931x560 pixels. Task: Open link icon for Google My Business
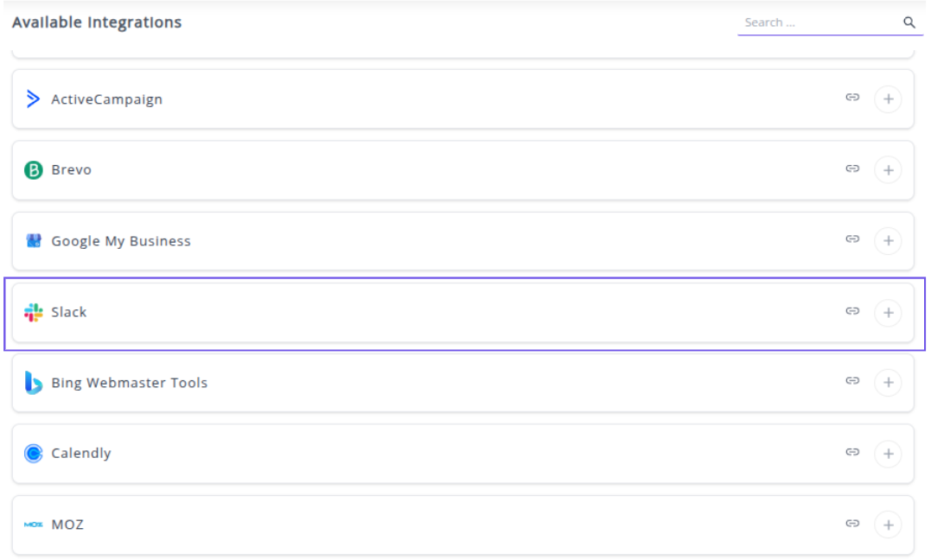pos(852,239)
